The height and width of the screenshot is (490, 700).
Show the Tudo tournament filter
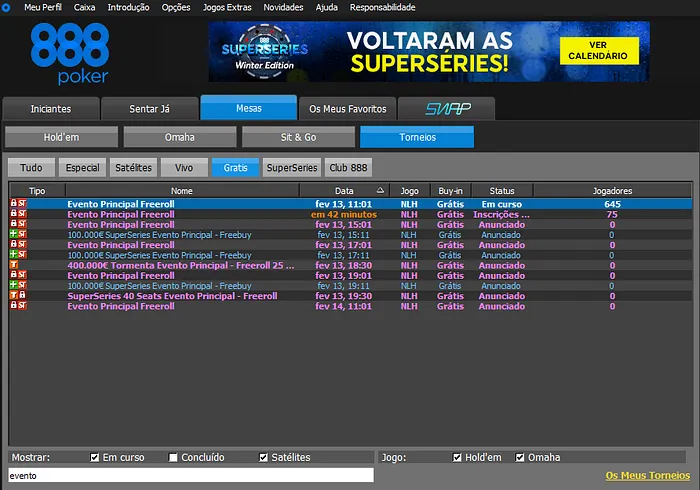click(31, 168)
